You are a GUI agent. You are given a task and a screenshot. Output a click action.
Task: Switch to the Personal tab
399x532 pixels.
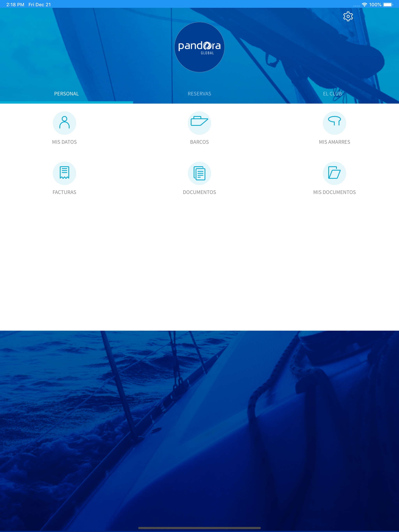click(66, 94)
